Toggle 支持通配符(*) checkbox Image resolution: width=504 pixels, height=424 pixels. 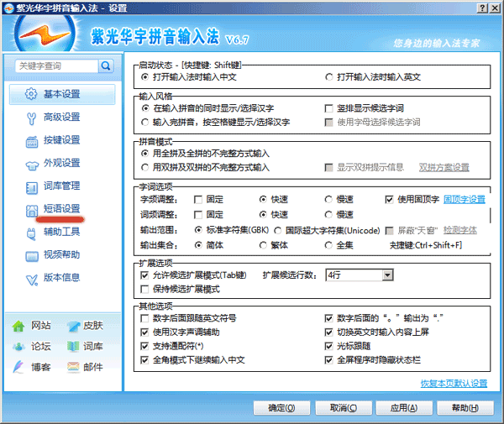[x=144, y=346]
